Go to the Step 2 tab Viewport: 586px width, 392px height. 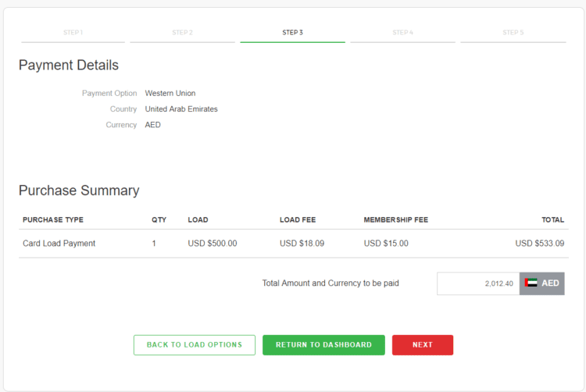(x=182, y=33)
